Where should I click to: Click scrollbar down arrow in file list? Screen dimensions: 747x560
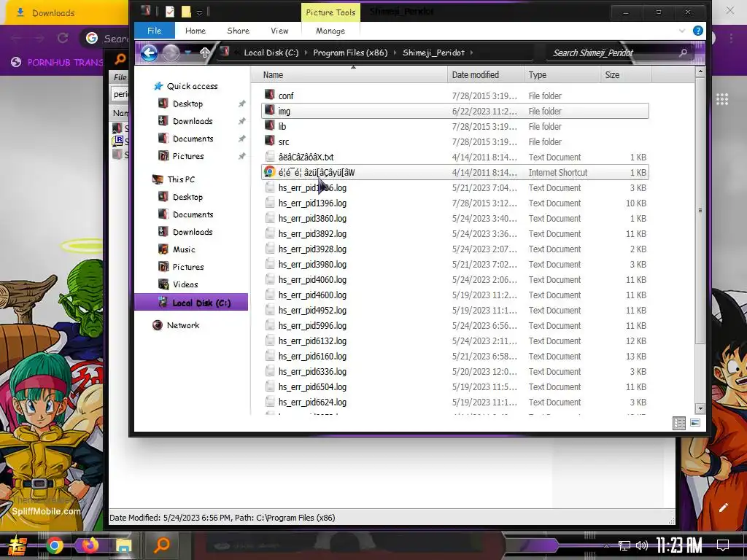point(700,408)
